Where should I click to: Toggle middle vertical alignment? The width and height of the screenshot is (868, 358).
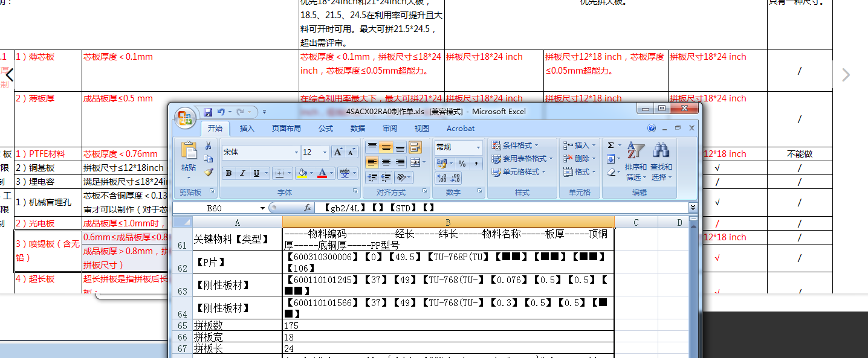click(386, 147)
